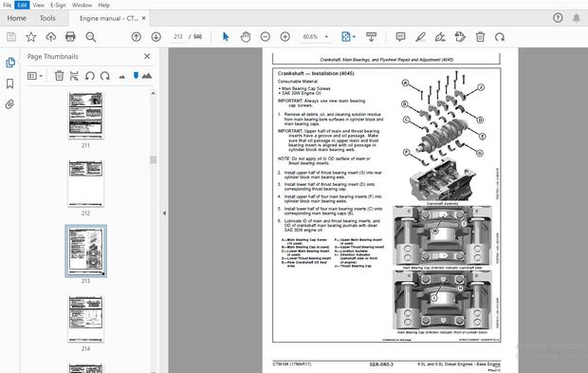The width and height of the screenshot is (588, 373).
Task: Enlarge thumbnail size with large mountain icon
Action: (147, 76)
